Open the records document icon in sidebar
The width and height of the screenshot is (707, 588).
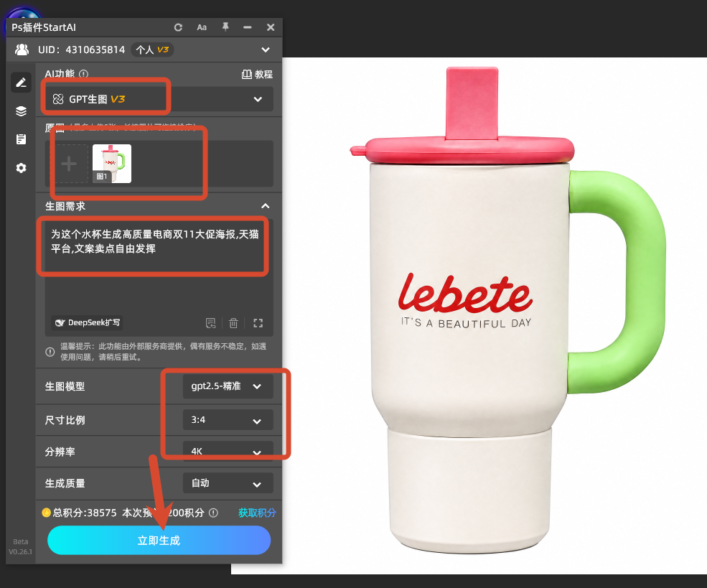tap(22, 139)
